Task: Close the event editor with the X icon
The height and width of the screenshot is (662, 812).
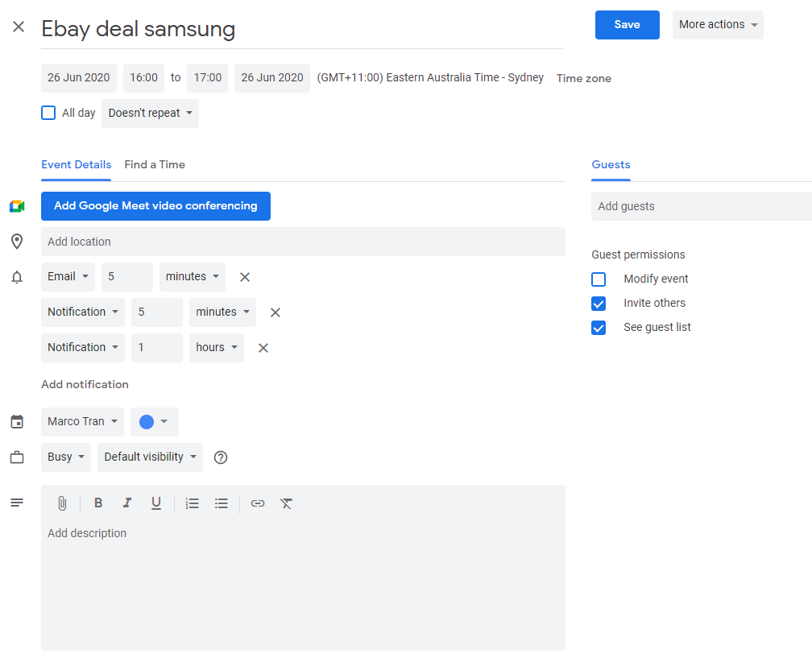Action: (19, 27)
